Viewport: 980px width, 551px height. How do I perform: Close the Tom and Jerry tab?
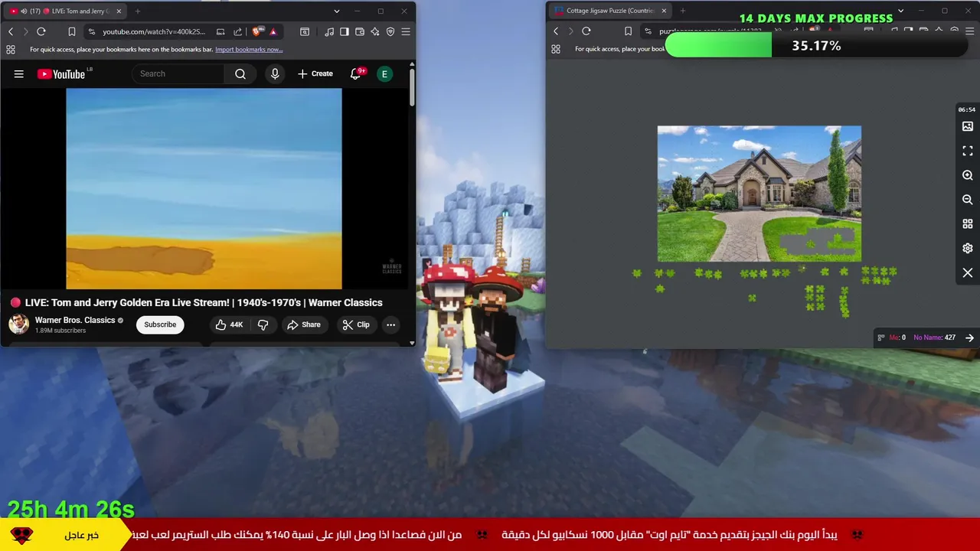coord(119,11)
